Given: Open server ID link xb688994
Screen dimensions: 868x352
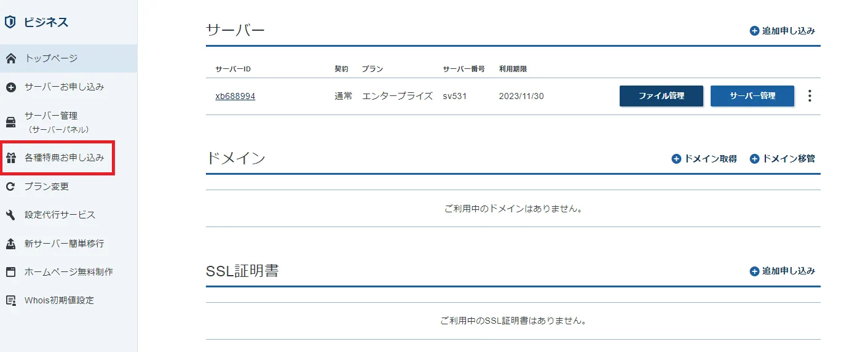Looking at the screenshot, I should click(x=235, y=97).
